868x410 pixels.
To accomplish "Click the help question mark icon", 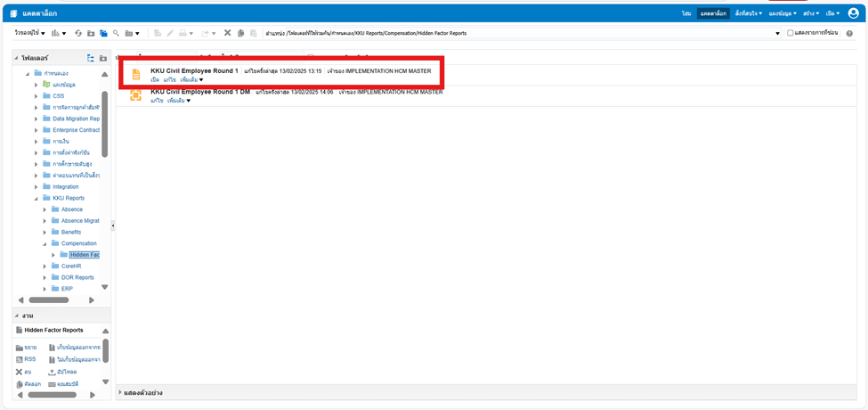I will pyautogui.click(x=849, y=33).
